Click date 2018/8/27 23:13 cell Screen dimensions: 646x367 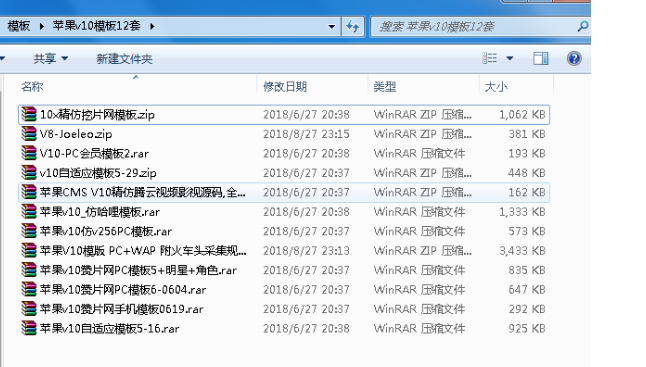coord(306,250)
